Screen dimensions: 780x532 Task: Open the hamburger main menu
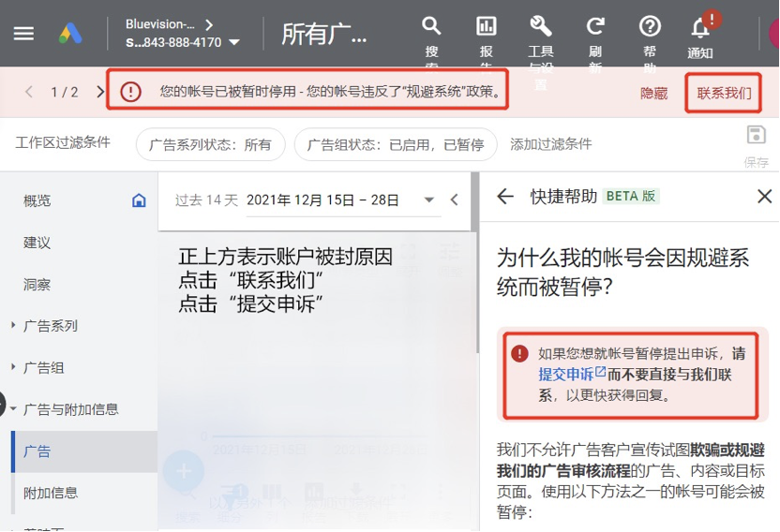(23, 34)
